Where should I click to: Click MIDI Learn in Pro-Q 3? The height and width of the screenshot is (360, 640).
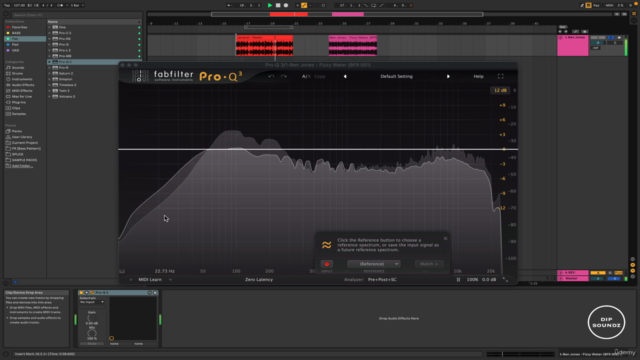coord(150,280)
